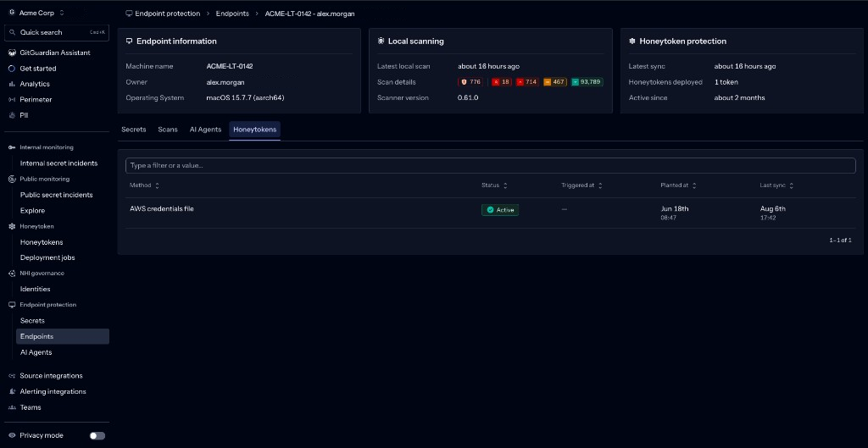Click the 1–1 of 1 pagination text
This screenshot has height=448, width=868.
pos(840,241)
